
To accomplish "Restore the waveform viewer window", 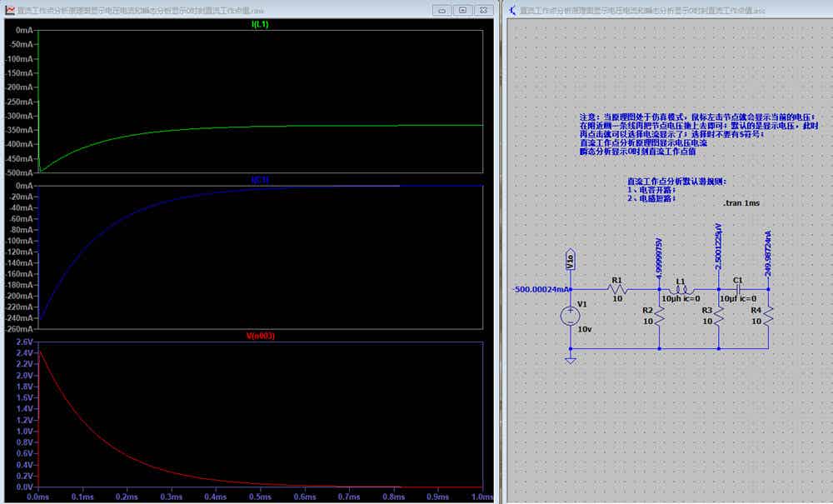I will point(462,10).
